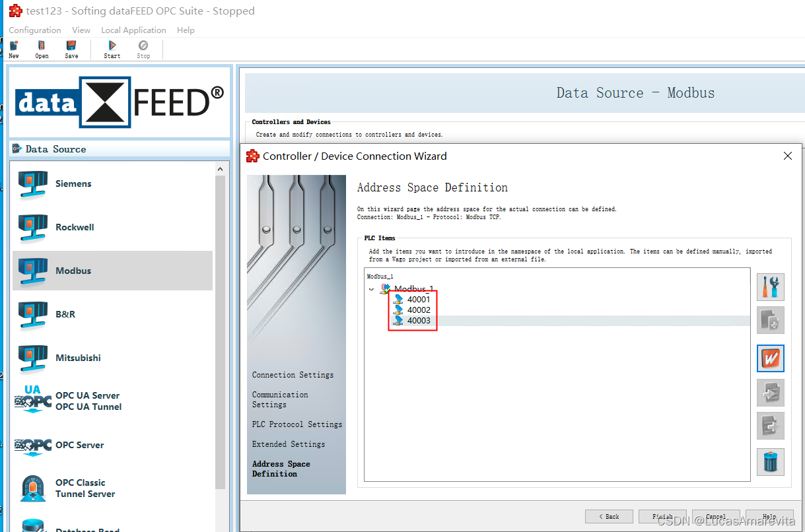Open OPC UA Server / Tunnel source
This screenshot has height=532, width=805.
point(112,401)
